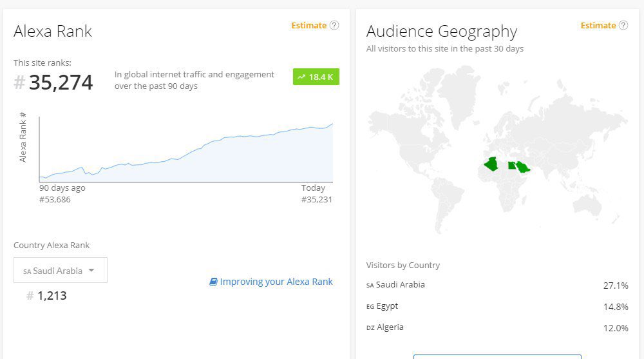Click the Alexa Rank panel heading
Viewport: 644px width, 359px height.
pyautogui.click(x=53, y=31)
